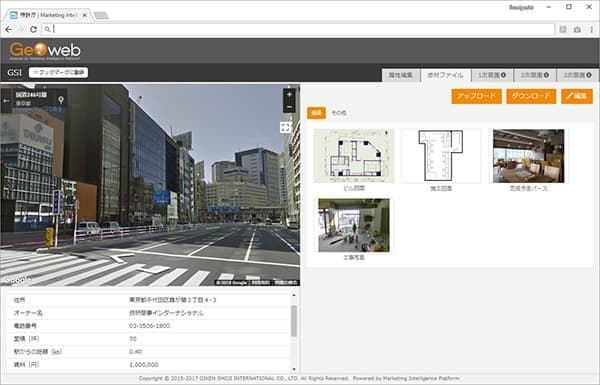Click the phone number 03-3506-1800

pyautogui.click(x=150, y=326)
